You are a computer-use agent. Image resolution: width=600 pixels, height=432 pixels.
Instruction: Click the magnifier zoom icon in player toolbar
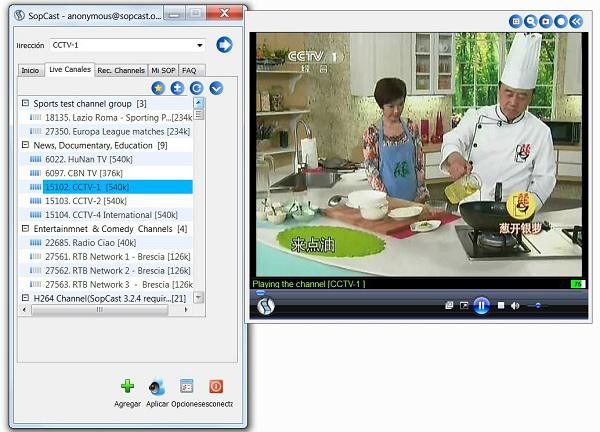click(530, 21)
